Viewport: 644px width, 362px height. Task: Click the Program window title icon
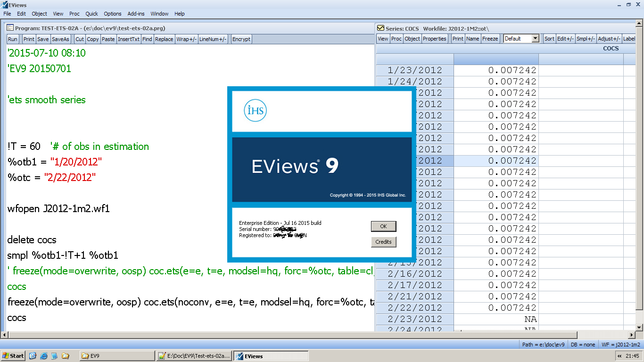(x=10, y=28)
